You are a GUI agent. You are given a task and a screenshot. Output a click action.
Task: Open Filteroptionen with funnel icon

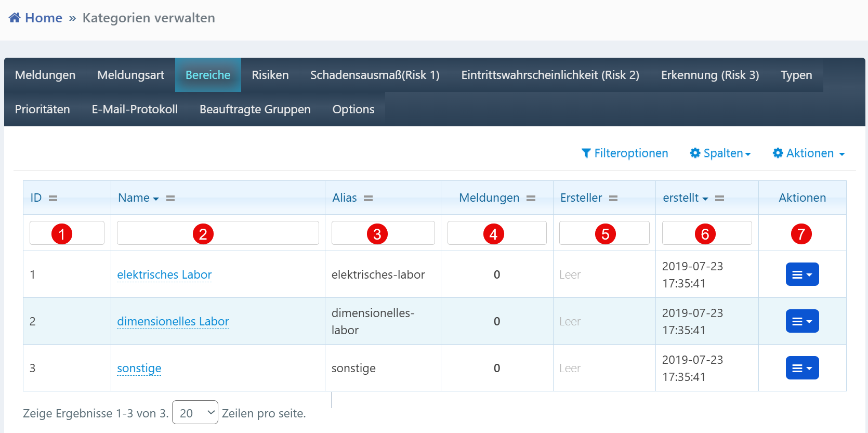(x=624, y=153)
